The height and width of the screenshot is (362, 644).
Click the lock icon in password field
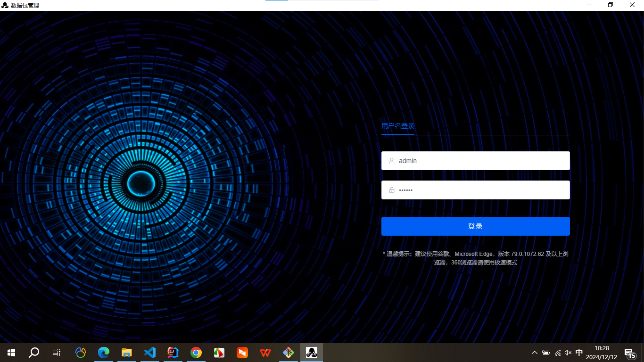pyautogui.click(x=392, y=190)
